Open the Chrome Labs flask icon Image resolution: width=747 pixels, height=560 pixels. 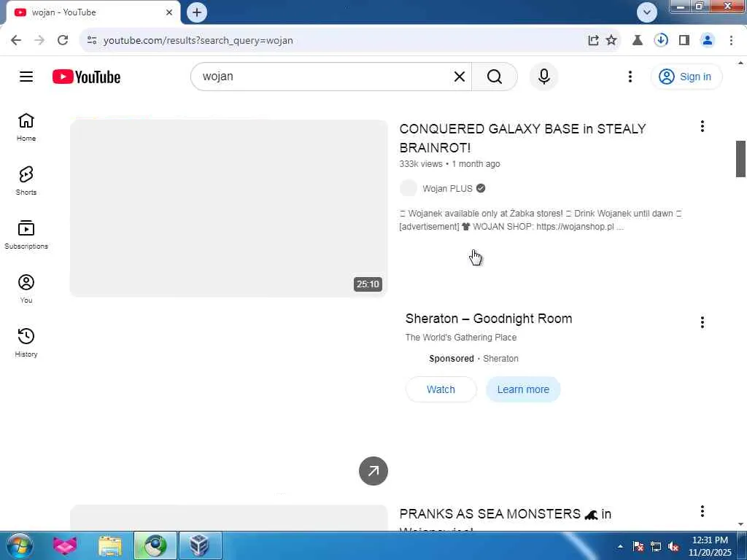point(638,41)
